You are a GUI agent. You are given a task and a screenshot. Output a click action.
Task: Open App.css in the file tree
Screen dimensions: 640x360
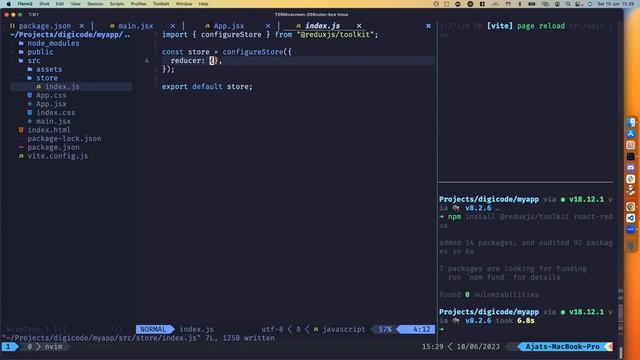(51, 96)
